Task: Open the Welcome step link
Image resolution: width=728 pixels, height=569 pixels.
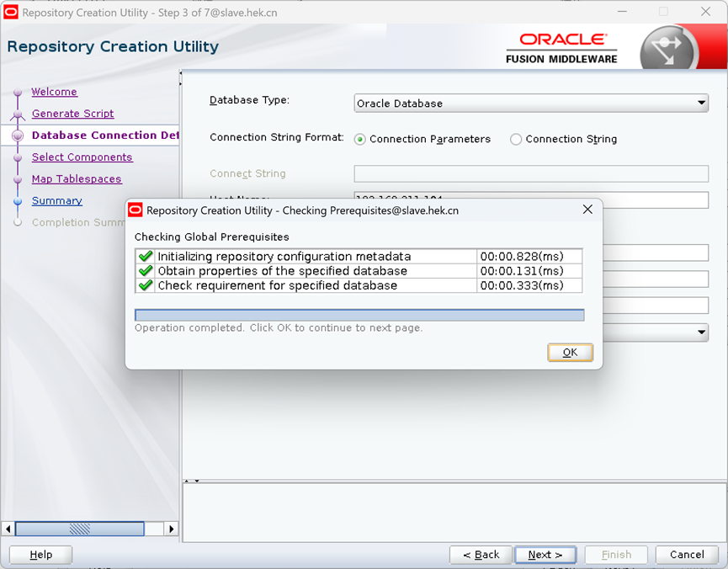Action: (55, 92)
